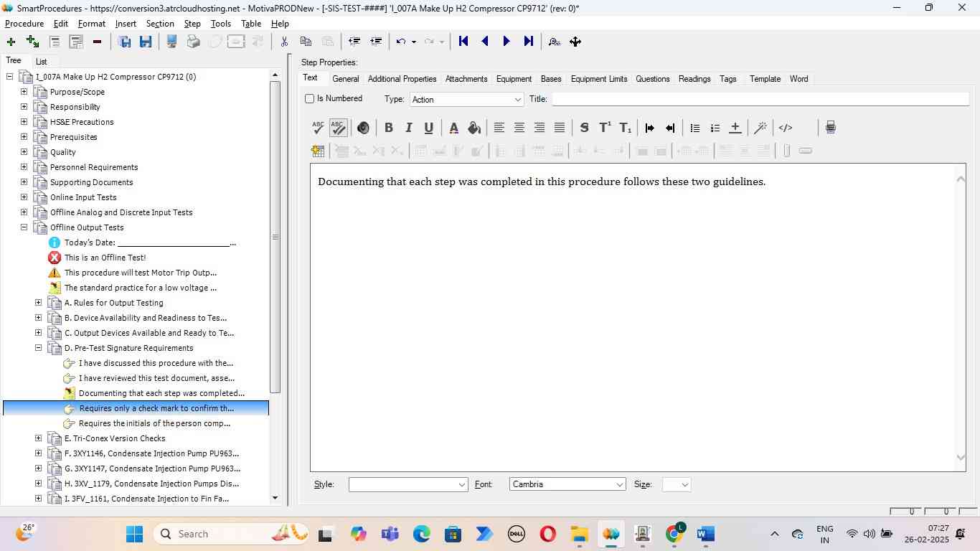Viewport: 980px width, 551px height.
Task: Click the green plus add step icon
Action: point(11,42)
